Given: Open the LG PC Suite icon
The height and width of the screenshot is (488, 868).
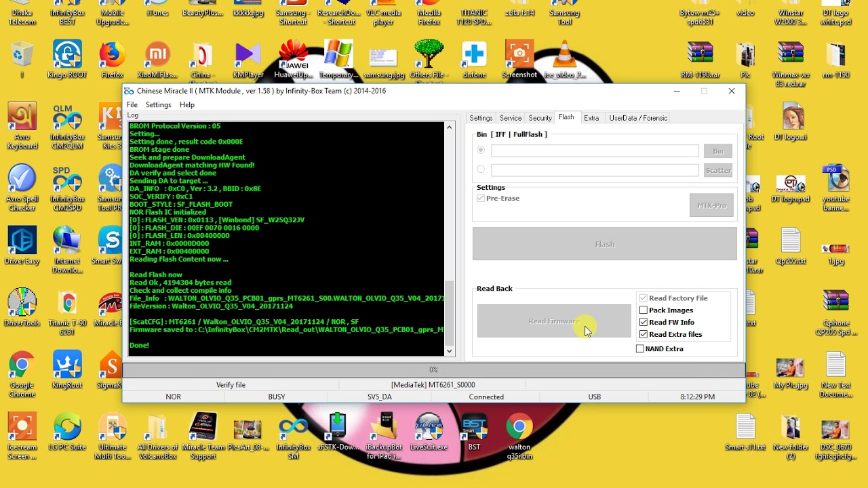Looking at the screenshot, I should (x=67, y=432).
